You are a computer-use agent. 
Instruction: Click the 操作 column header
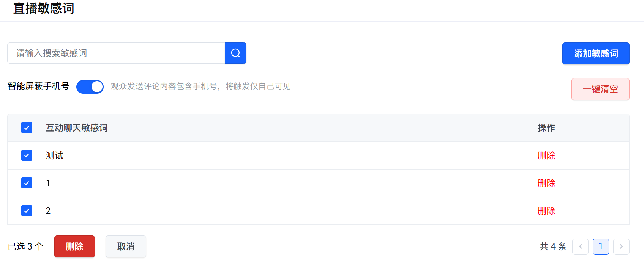point(546,128)
